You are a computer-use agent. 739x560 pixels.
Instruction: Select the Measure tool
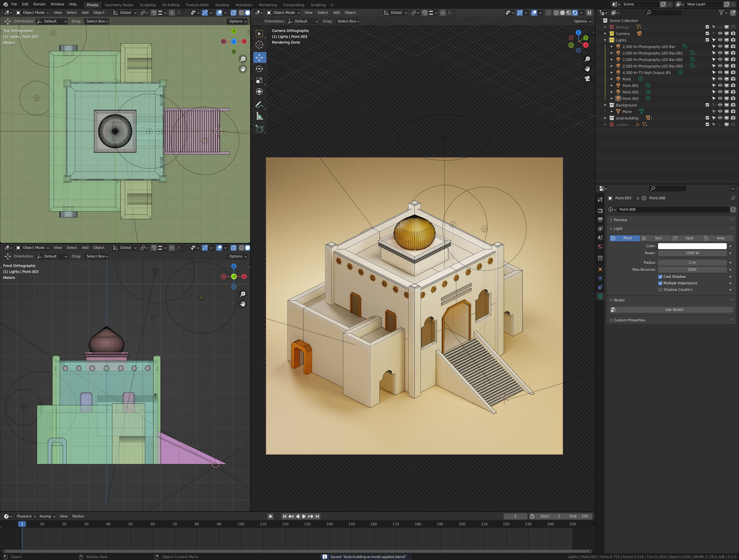pos(259,116)
